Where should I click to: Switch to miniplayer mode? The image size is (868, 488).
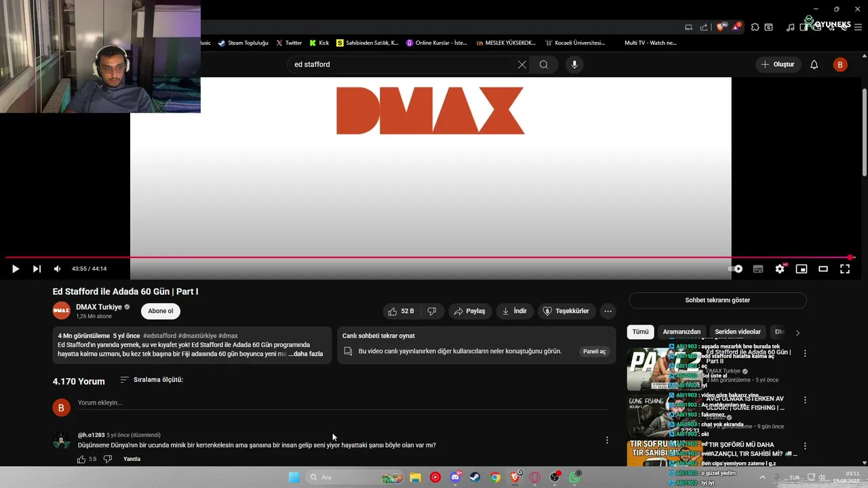802,269
